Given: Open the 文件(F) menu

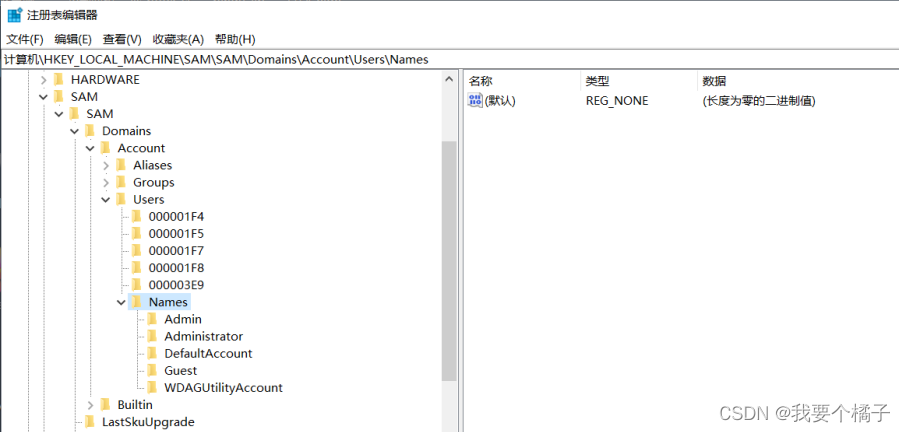Looking at the screenshot, I should (x=25, y=39).
